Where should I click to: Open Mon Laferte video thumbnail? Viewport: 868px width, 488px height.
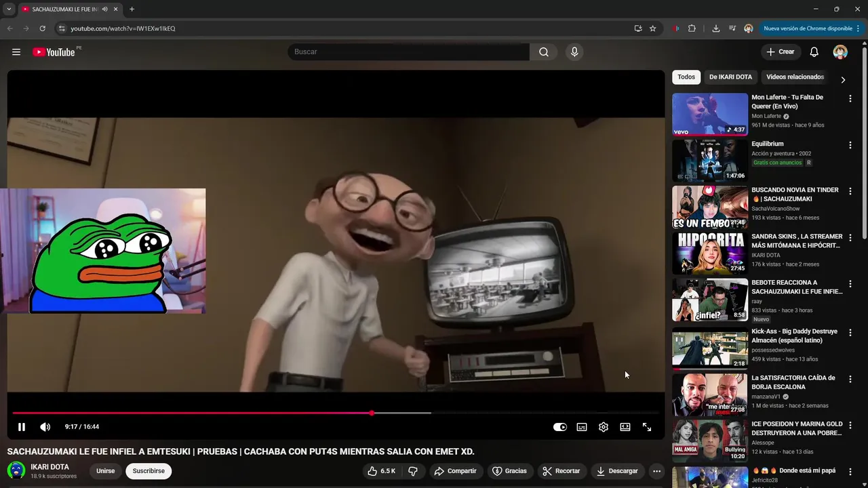[x=710, y=115]
